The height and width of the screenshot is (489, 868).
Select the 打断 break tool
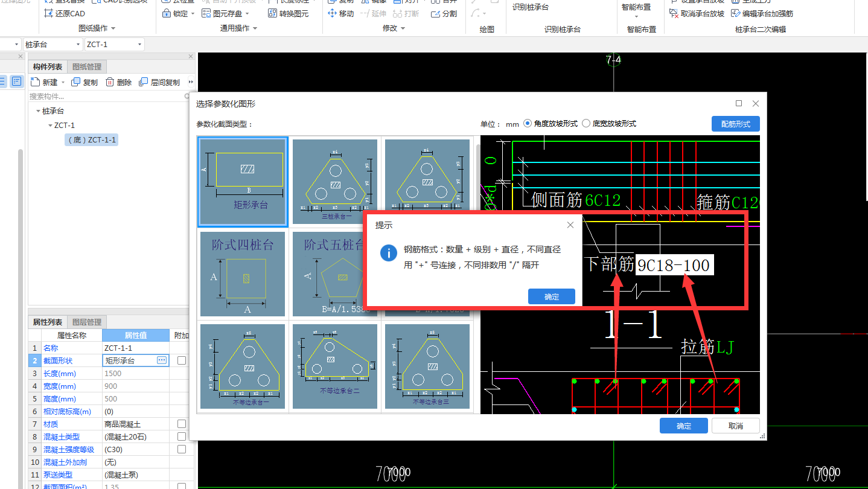tap(406, 13)
